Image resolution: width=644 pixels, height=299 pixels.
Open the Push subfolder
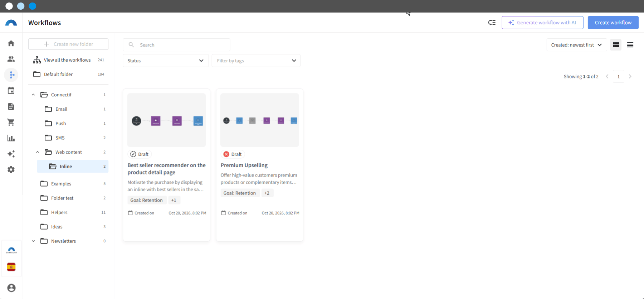tap(73, 124)
